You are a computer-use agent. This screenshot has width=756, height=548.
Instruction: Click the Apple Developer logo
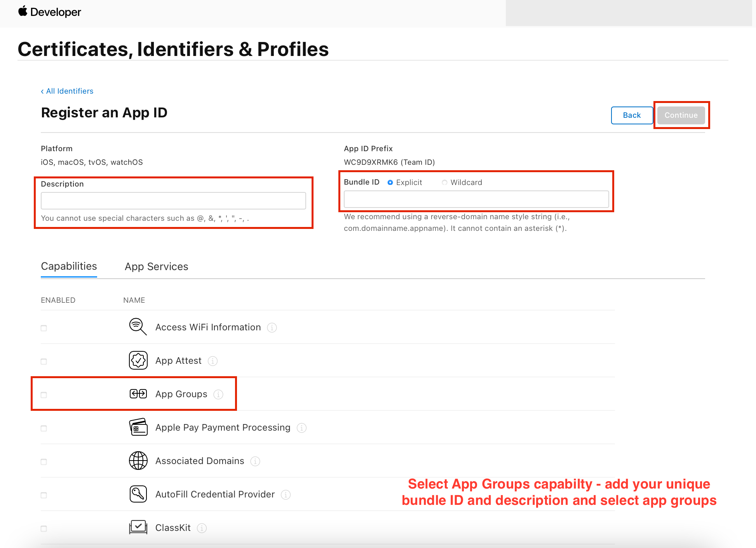click(x=49, y=12)
